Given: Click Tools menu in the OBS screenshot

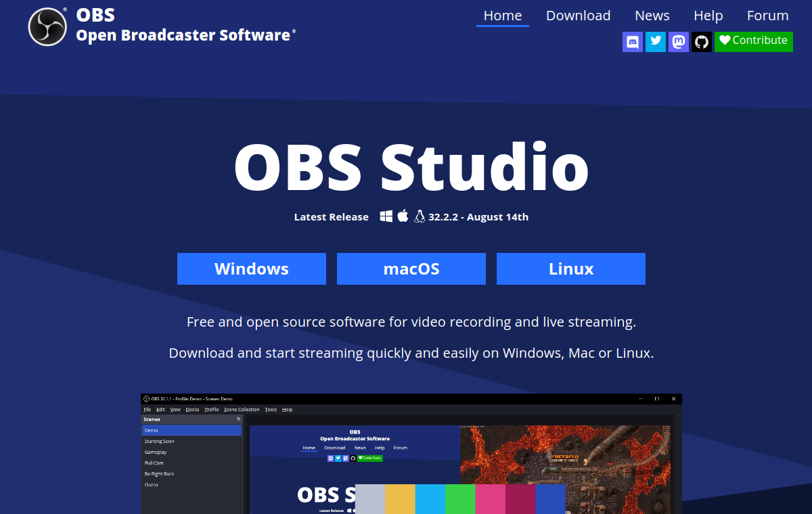Looking at the screenshot, I should pos(271,410).
